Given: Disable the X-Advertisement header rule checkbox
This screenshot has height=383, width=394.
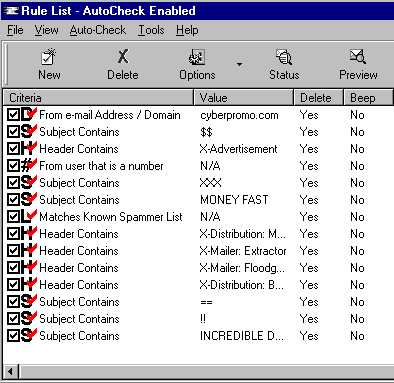Looking at the screenshot, I should click(x=13, y=149).
